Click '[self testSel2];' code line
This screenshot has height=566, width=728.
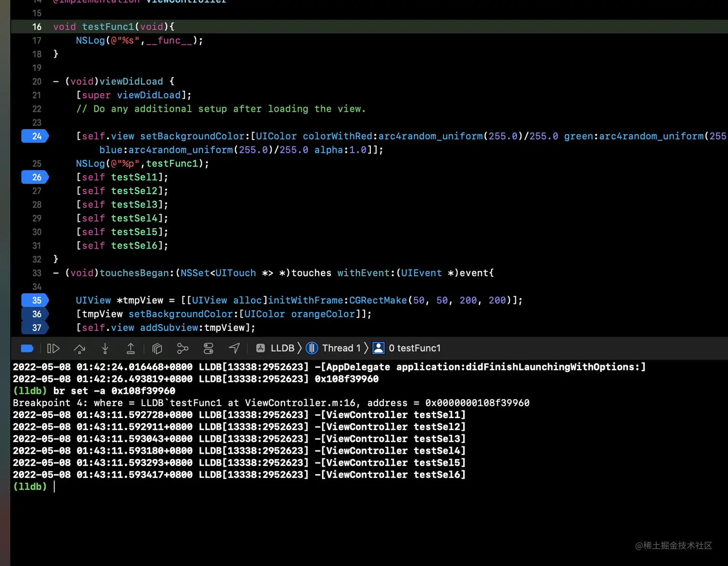click(x=122, y=191)
